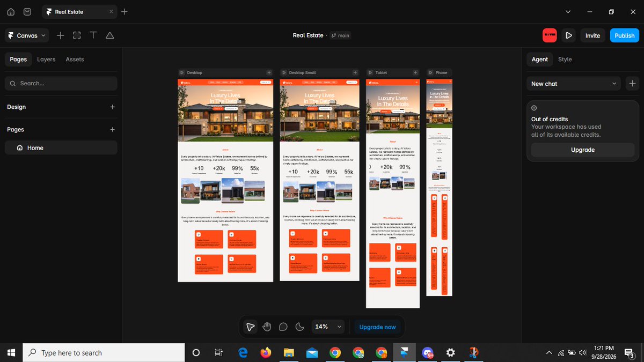Open the inbox icon beside home
The height and width of the screenshot is (362, 644).
(27, 12)
